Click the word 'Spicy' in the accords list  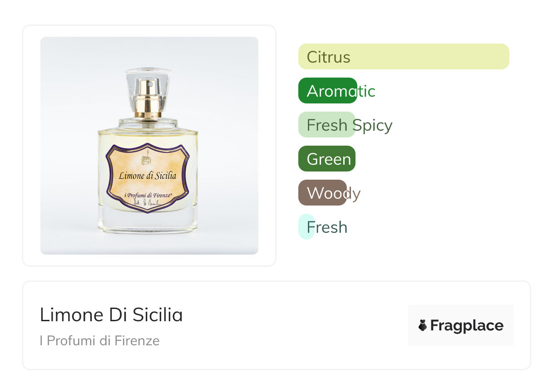coord(372,125)
